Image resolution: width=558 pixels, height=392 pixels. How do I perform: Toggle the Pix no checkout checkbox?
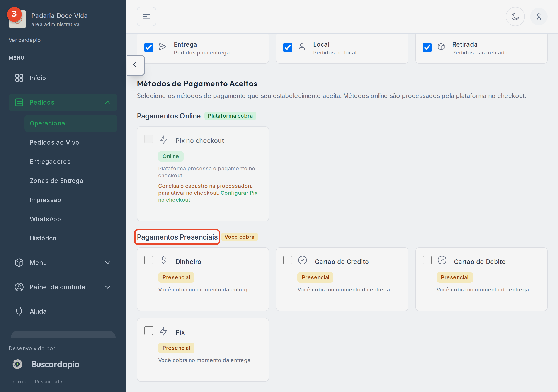148,139
